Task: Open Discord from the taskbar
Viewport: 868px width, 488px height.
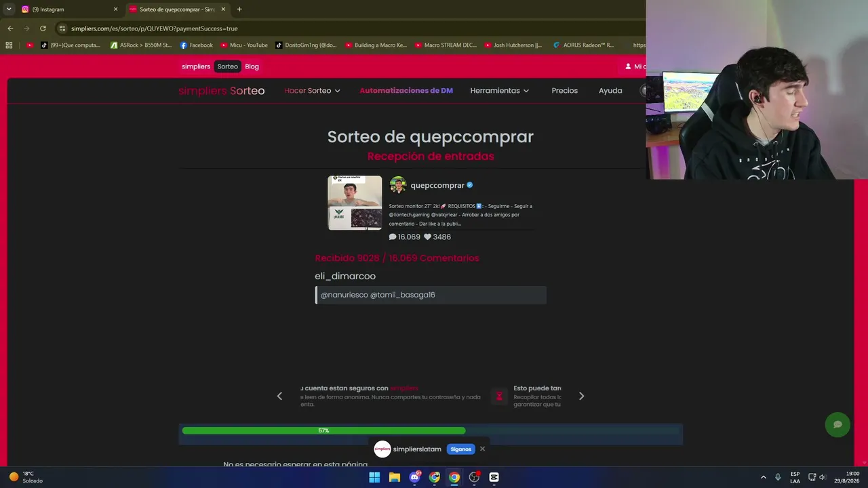Action: point(414,477)
